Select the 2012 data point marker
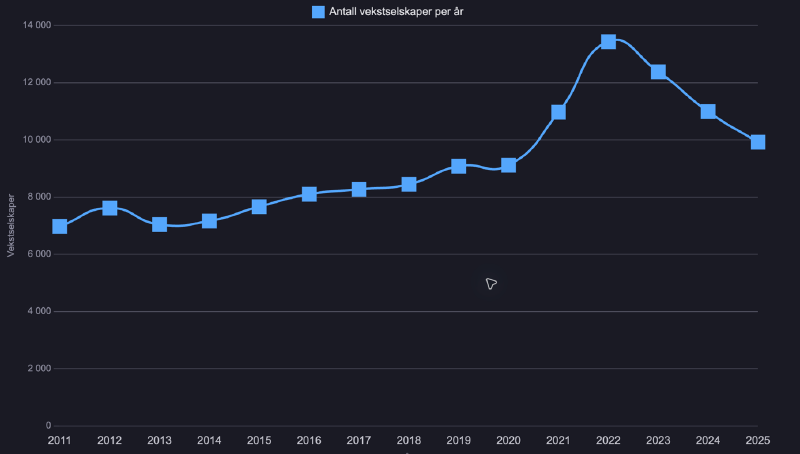The height and width of the screenshot is (454, 800). [110, 208]
